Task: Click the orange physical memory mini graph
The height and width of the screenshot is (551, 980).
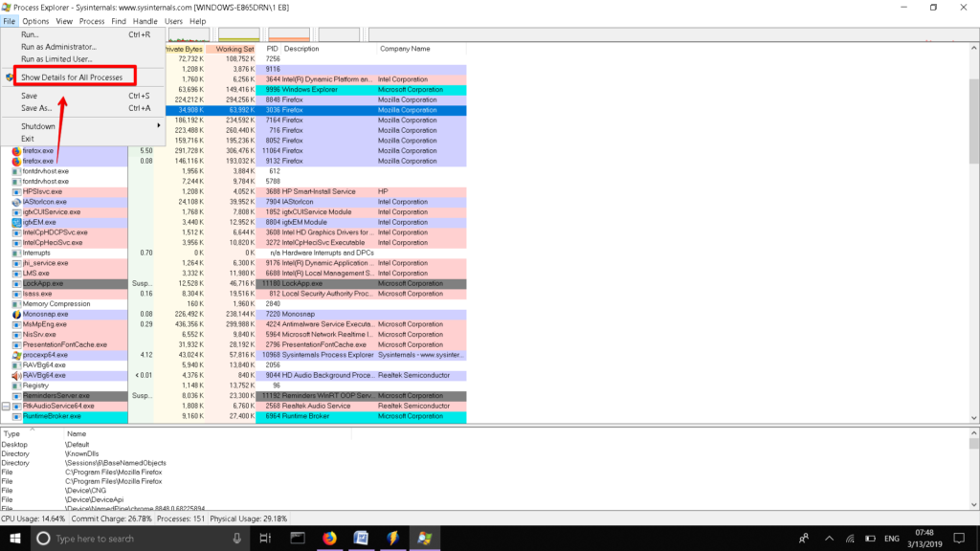Action: [289, 35]
